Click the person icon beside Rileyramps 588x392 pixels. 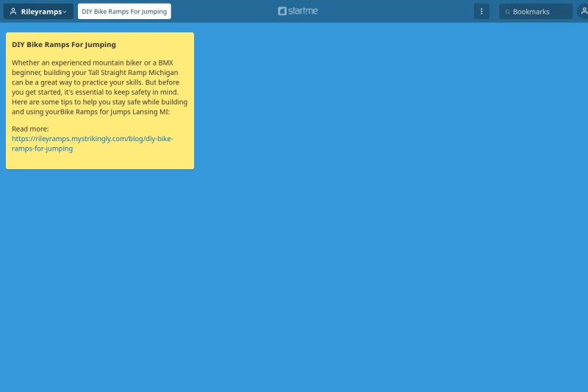point(13,12)
